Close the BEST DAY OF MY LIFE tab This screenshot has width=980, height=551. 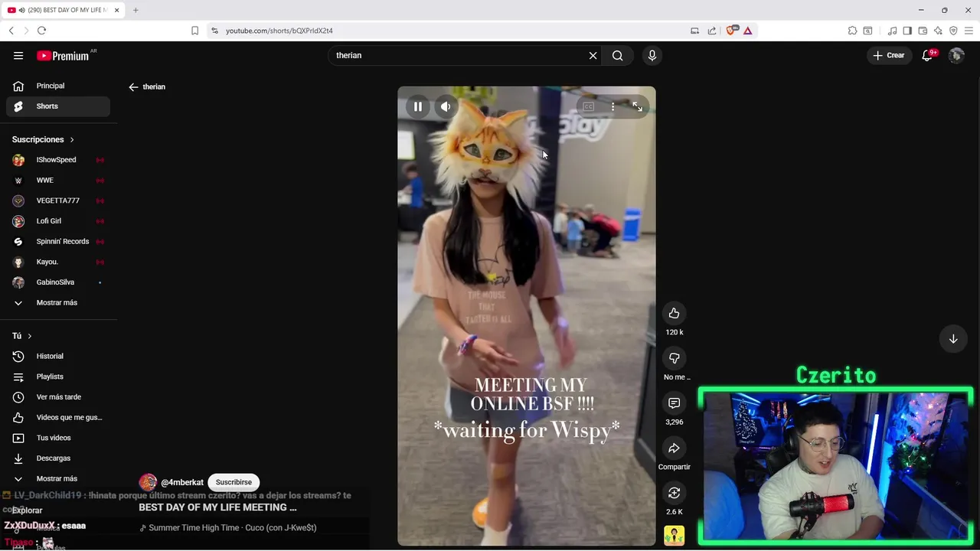117,10
